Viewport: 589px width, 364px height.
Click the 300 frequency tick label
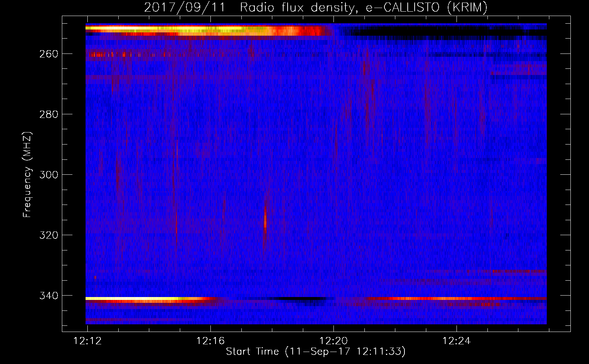click(x=49, y=175)
